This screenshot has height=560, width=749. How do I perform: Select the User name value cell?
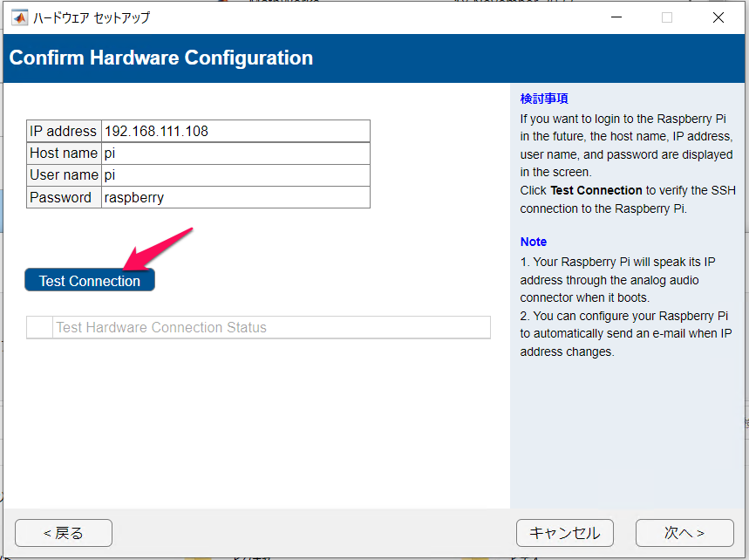coord(235,175)
